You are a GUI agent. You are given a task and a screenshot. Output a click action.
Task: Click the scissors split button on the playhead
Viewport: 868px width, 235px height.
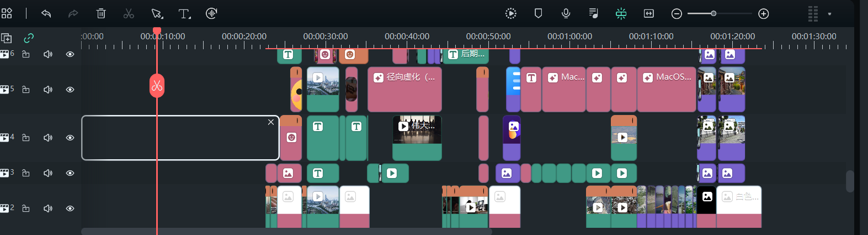tap(157, 86)
